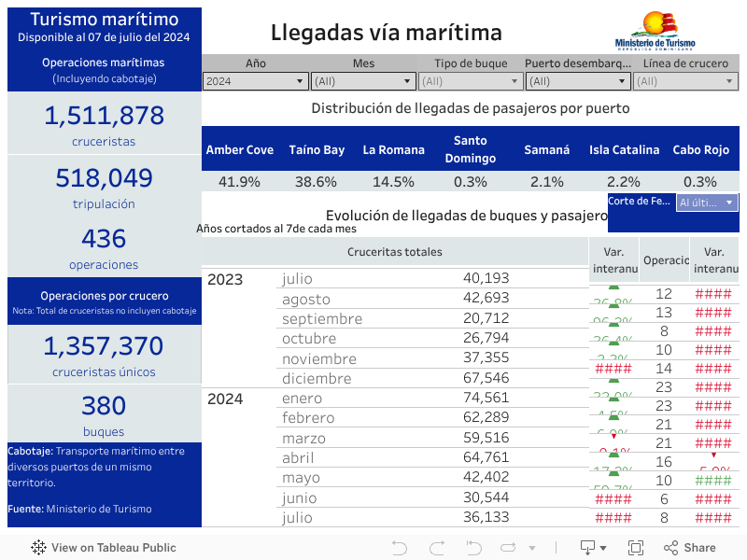Click the undo arrow in the toolbar

(x=399, y=548)
